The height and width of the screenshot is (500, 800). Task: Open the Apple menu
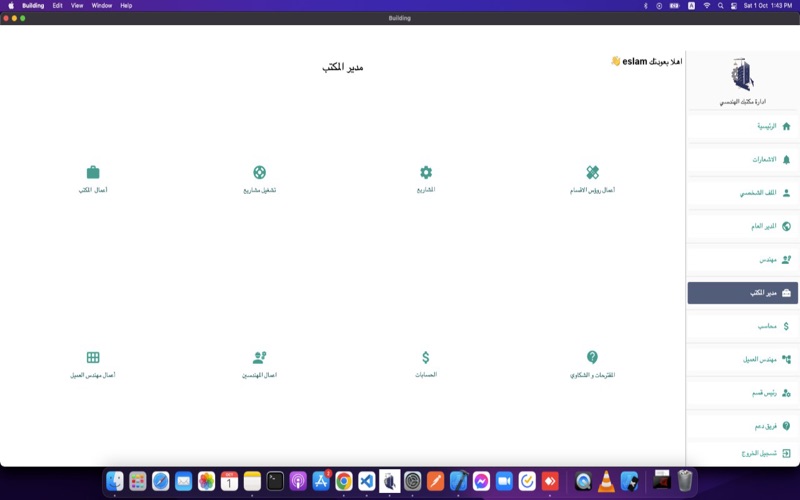(x=11, y=6)
